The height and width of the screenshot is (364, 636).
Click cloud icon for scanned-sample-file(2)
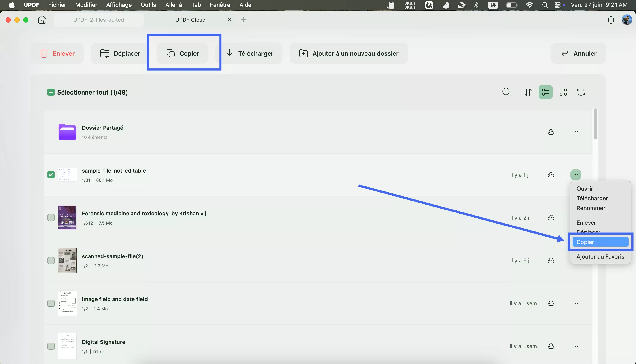point(551,260)
